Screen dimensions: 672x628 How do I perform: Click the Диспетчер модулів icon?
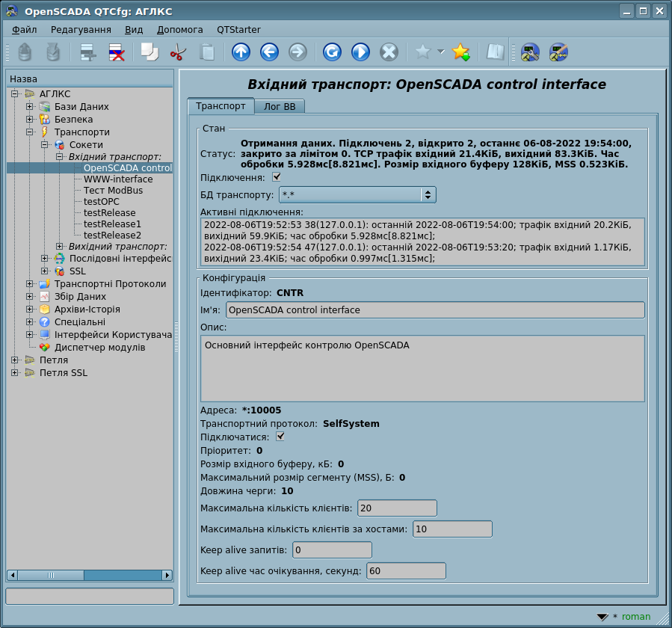point(45,347)
